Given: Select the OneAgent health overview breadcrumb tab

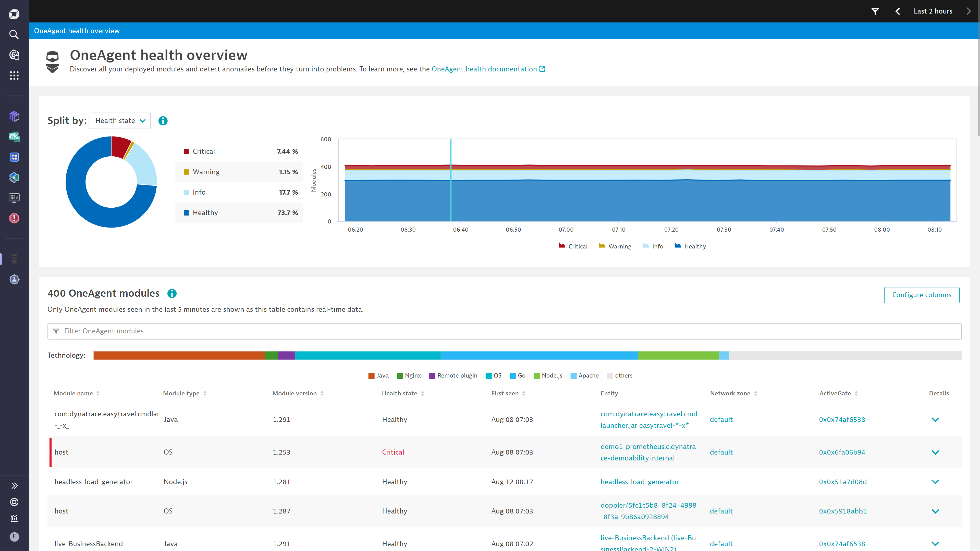Looking at the screenshot, I should [77, 30].
